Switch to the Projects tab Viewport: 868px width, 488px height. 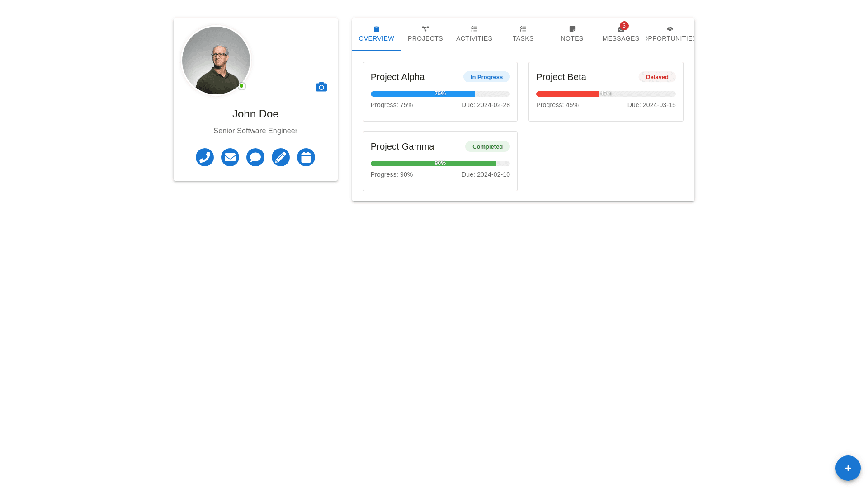click(x=425, y=34)
